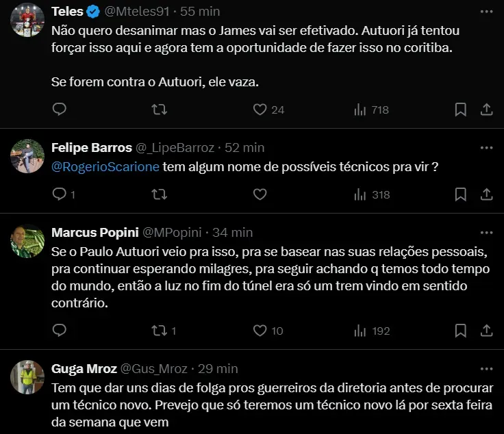The height and width of the screenshot is (434, 504).
Task: Like Teles' tweet with 24 likes
Action: pos(260,110)
